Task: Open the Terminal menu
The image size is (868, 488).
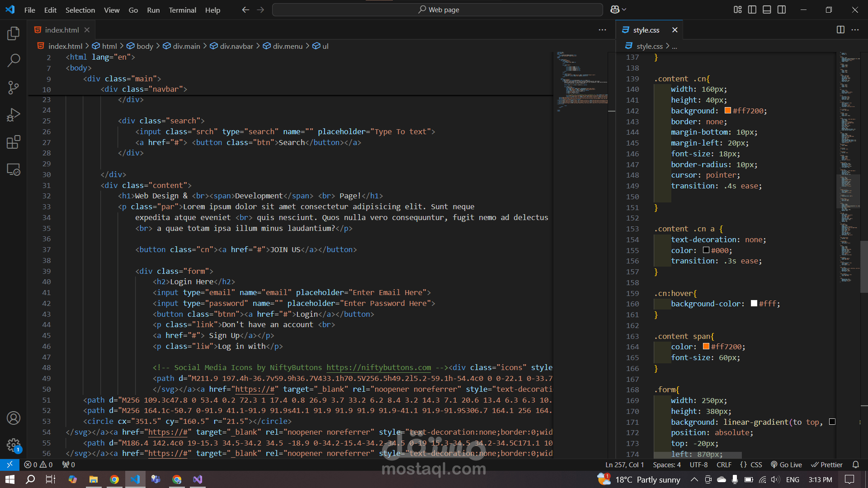Action: pos(182,10)
